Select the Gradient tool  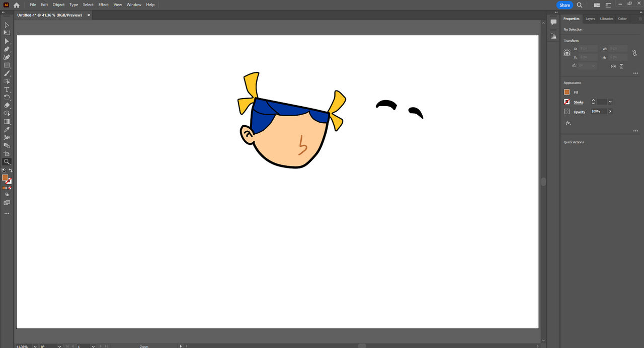[7, 121]
